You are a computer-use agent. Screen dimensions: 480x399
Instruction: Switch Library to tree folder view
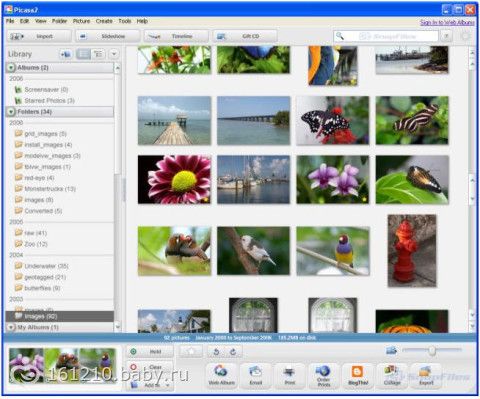coord(98,54)
